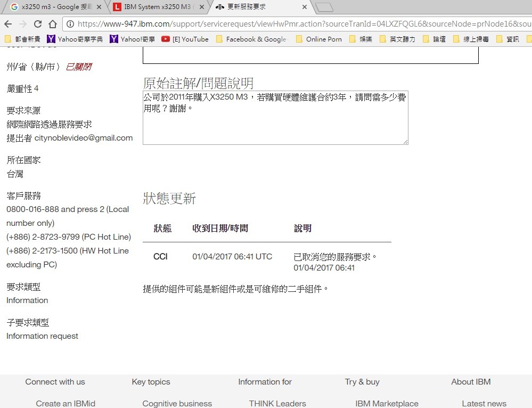Click the 已取消您的服務要求 description text

coord(335,257)
